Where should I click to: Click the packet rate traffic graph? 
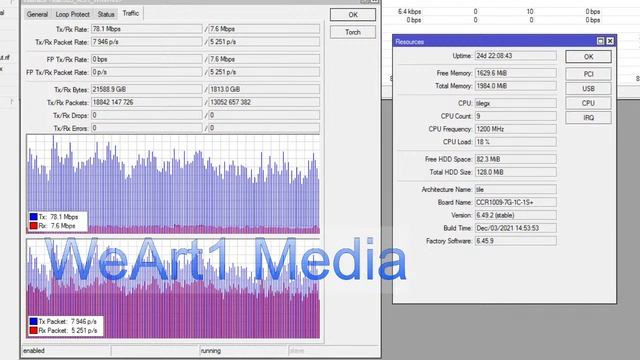[x=173, y=289]
